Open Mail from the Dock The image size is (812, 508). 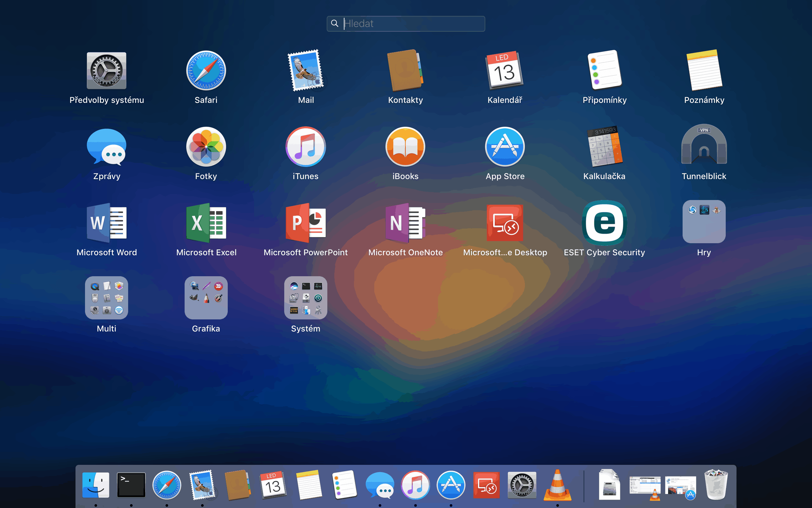click(202, 485)
